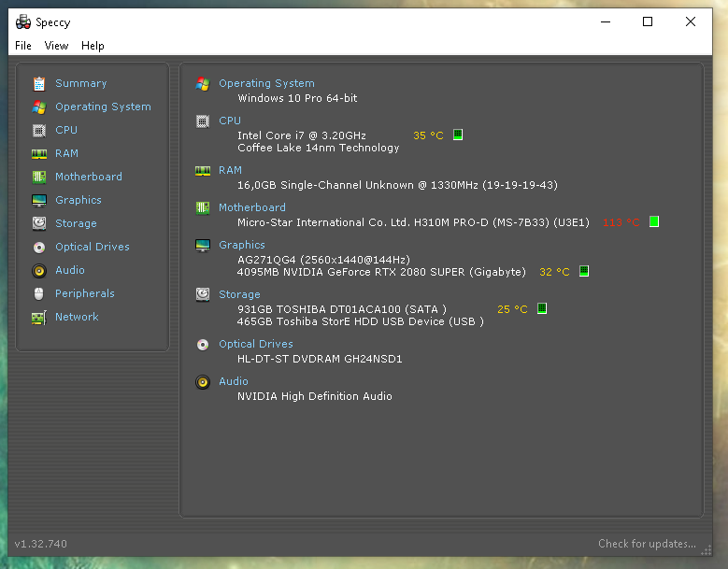The height and width of the screenshot is (569, 728).
Task: Open the RAM heading link in main panel
Action: [230, 170]
